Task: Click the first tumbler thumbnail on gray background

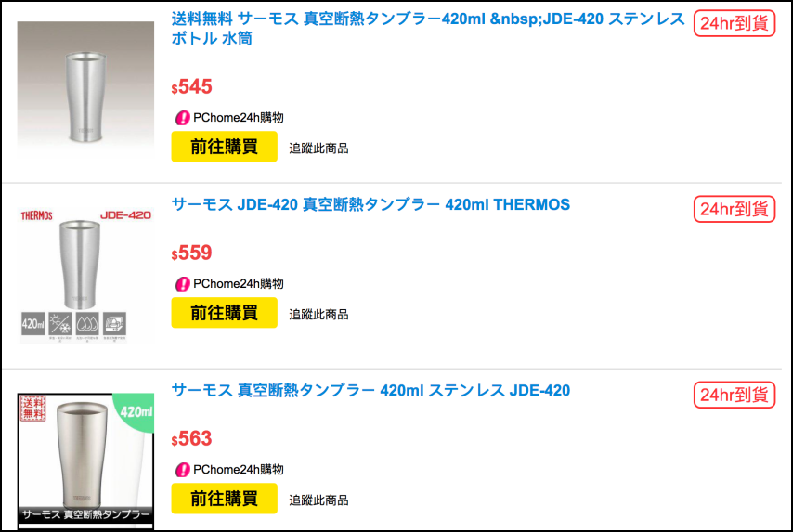Action: tap(85, 87)
